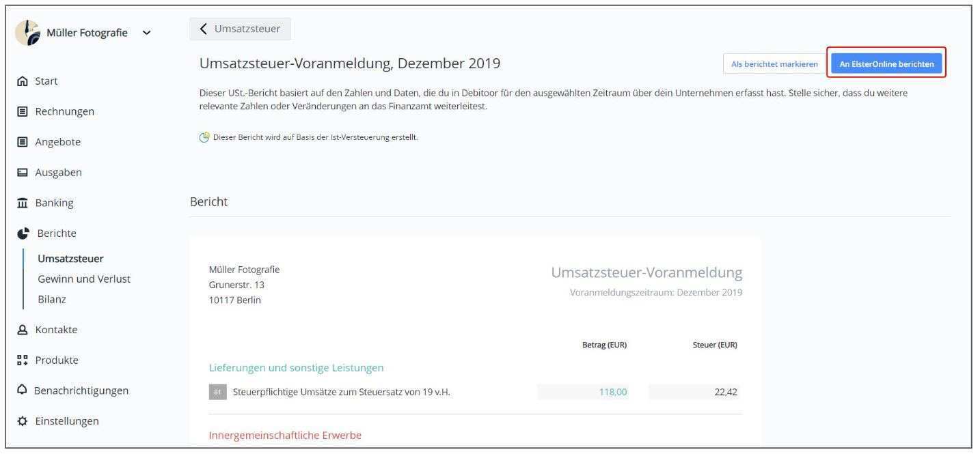Click the 118,00 Betrag amount link
The image size is (980, 454).
(613, 392)
